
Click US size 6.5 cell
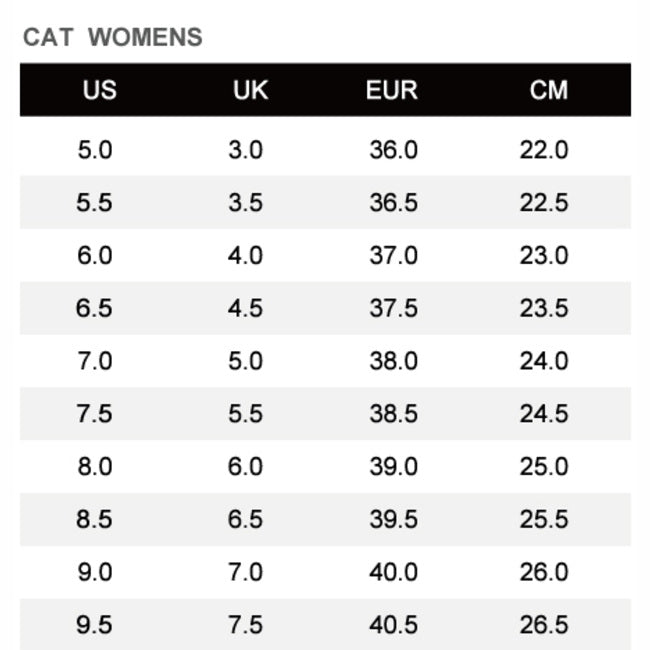pos(95,308)
